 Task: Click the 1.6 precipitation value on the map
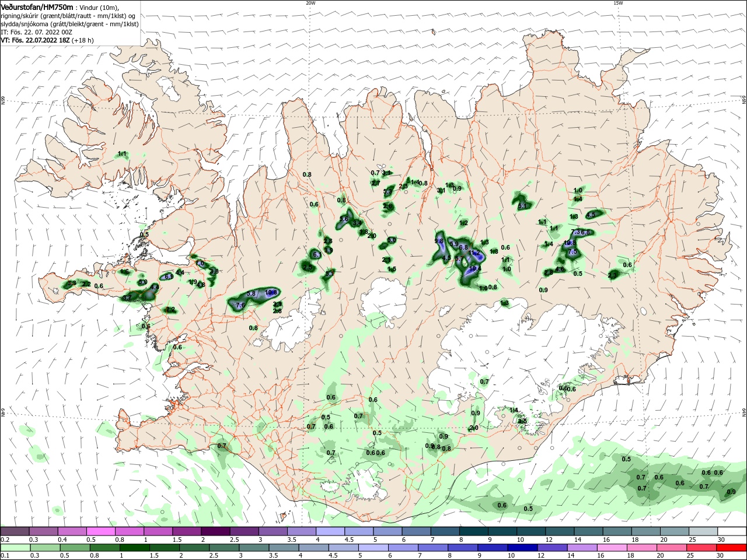pyautogui.click(x=124, y=271)
